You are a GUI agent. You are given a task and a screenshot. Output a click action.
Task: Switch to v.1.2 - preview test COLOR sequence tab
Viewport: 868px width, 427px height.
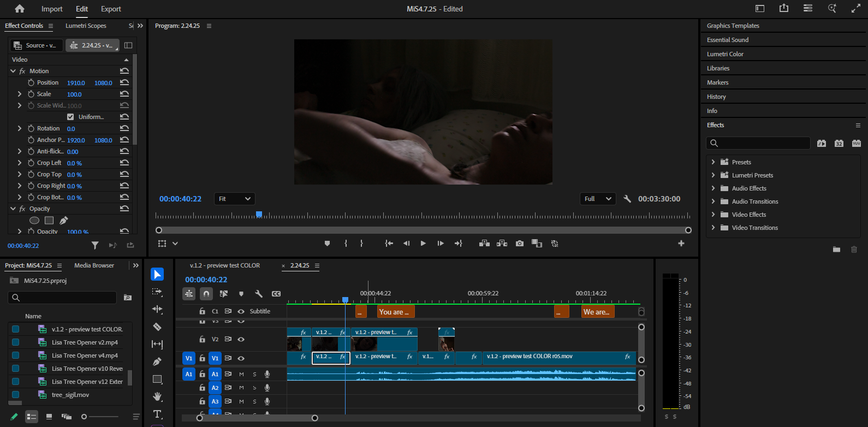225,265
